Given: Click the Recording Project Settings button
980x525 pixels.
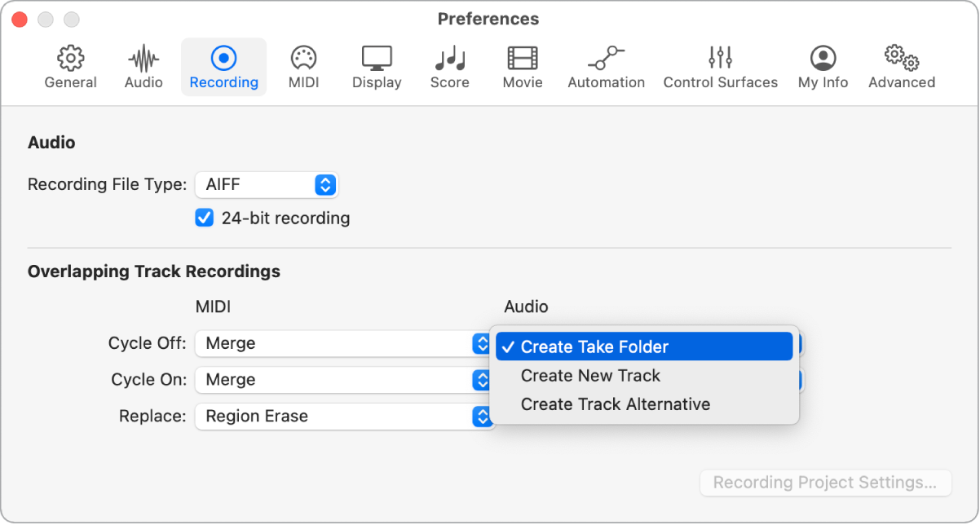Looking at the screenshot, I should tap(824, 483).
